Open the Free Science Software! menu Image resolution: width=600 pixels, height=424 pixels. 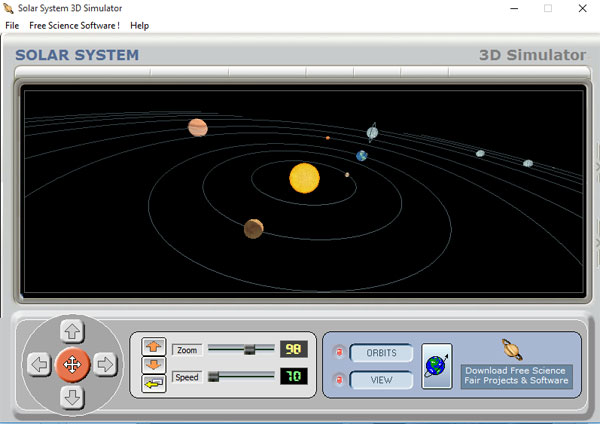74,25
